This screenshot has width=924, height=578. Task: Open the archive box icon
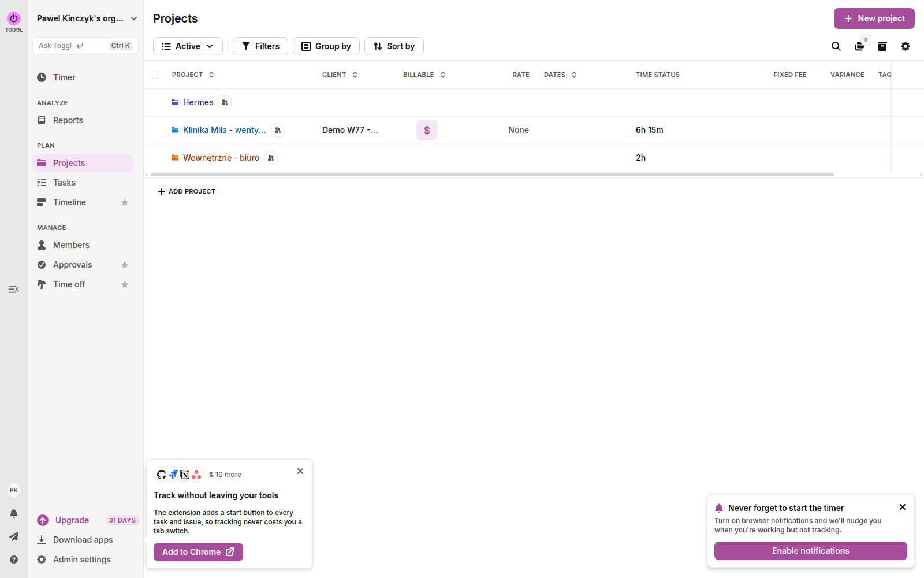click(882, 46)
